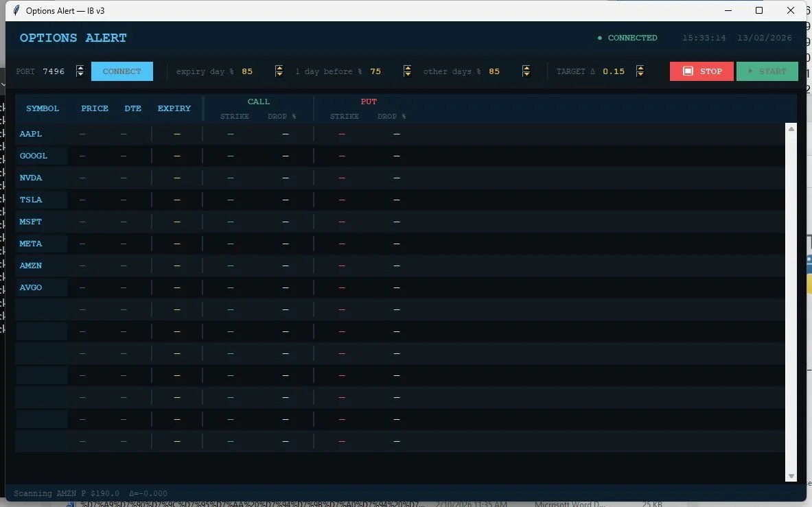Click the clock showing 15:33:14
812x507 pixels.
[704, 38]
